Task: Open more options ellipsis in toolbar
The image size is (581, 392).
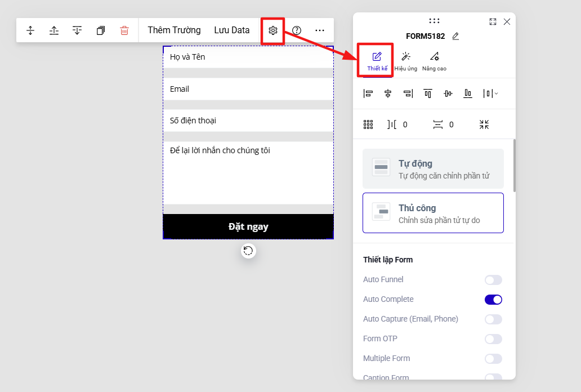Action: 320,30
